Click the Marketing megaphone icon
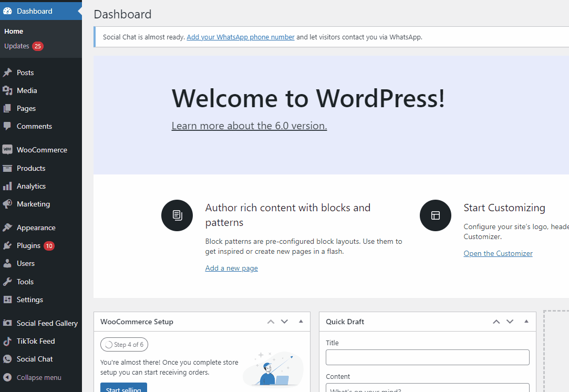Screen dimensions: 569x392 point(7,204)
